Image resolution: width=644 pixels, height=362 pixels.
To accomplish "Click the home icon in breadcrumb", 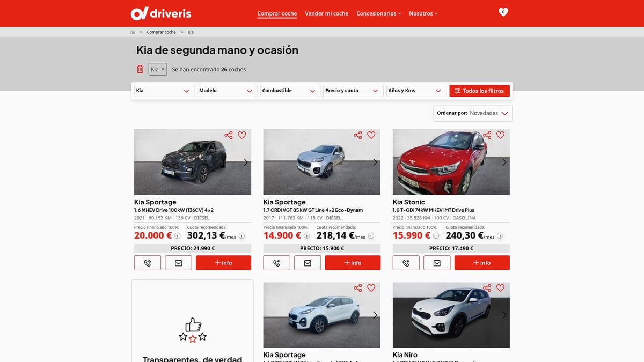I will click(133, 32).
